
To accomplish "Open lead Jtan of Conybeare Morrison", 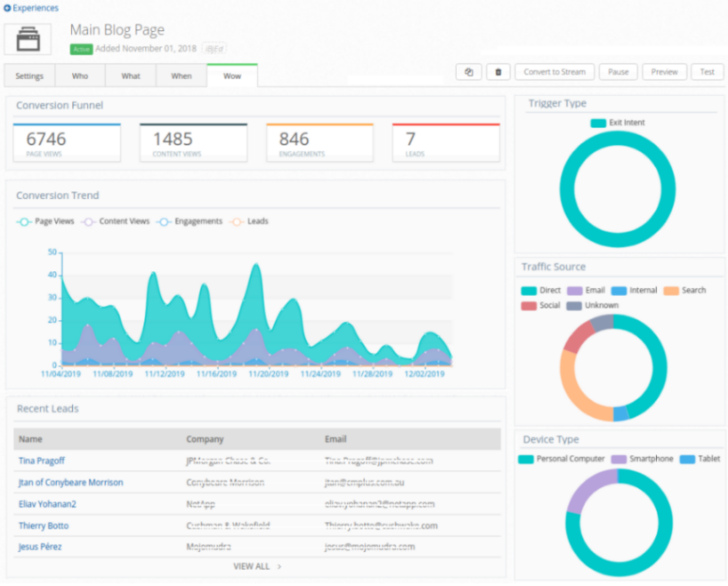I will click(x=70, y=483).
